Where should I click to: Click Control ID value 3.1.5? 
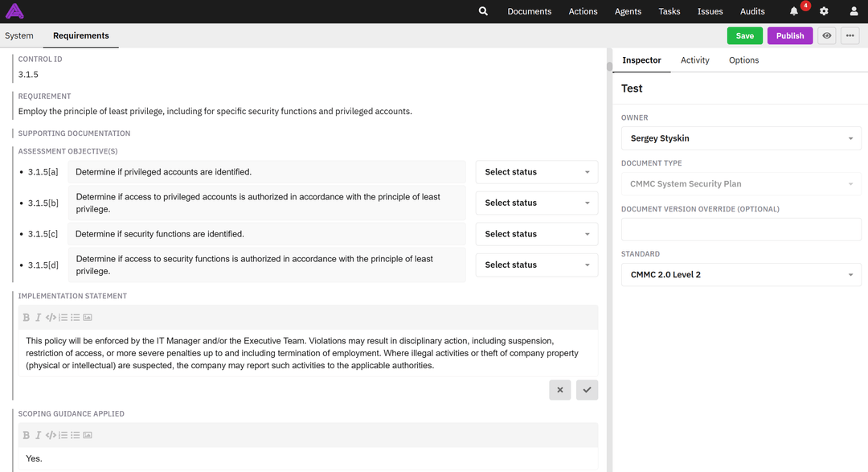pyautogui.click(x=28, y=75)
